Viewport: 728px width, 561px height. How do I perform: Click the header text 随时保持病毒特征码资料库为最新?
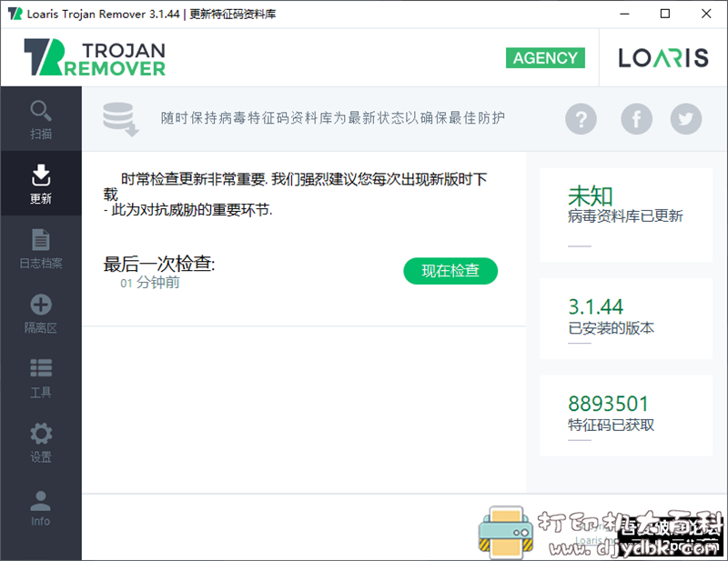pyautogui.click(x=333, y=118)
